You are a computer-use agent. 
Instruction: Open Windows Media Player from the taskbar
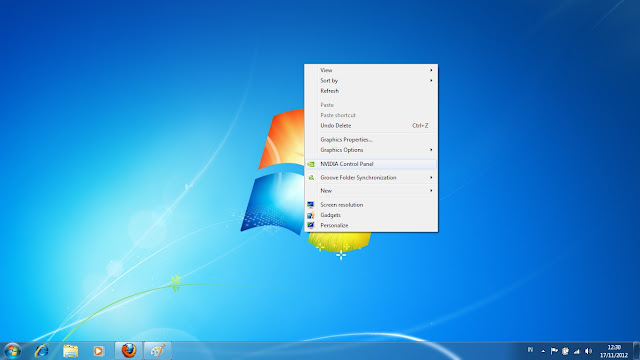click(98, 351)
